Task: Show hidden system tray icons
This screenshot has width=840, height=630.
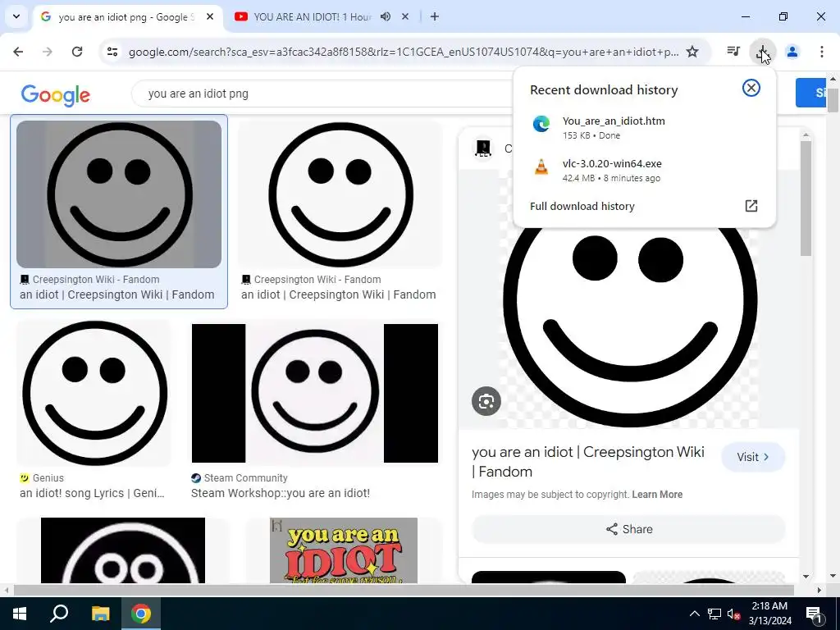Action: tap(694, 614)
